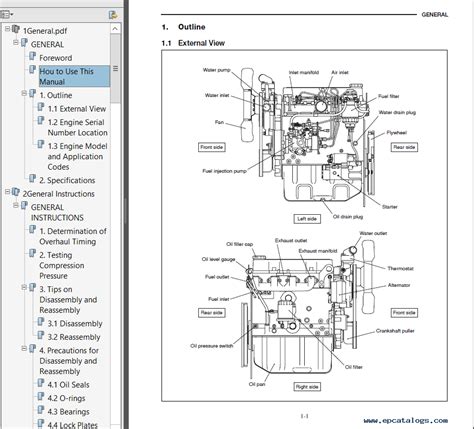
Task: Go to 2. Specifications bookmark
Action: [x=67, y=180]
